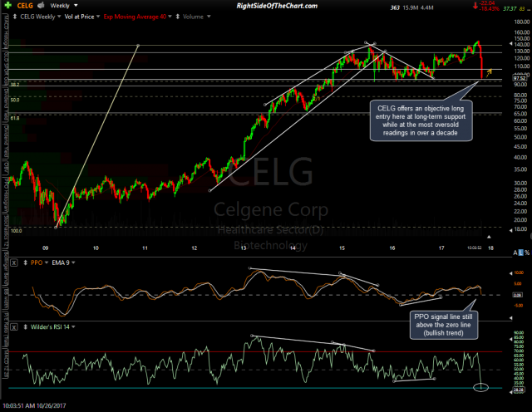Click the 50.0 Fibonacci level label
532x412 pixels.
(x=15, y=100)
